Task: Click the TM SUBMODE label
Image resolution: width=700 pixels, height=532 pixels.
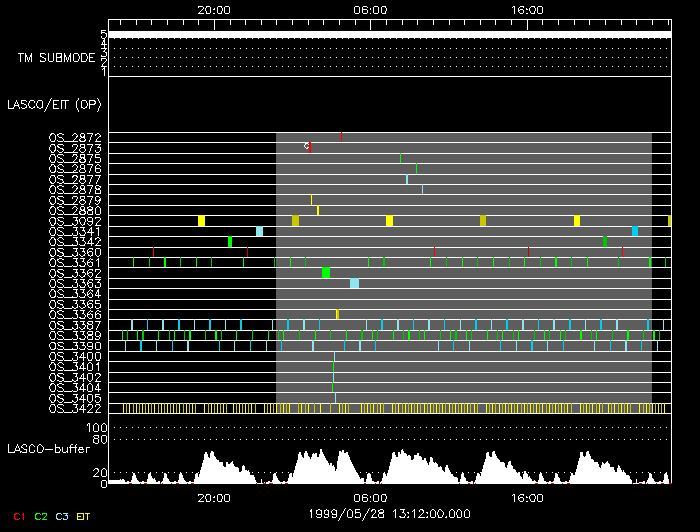Action: coord(55,58)
